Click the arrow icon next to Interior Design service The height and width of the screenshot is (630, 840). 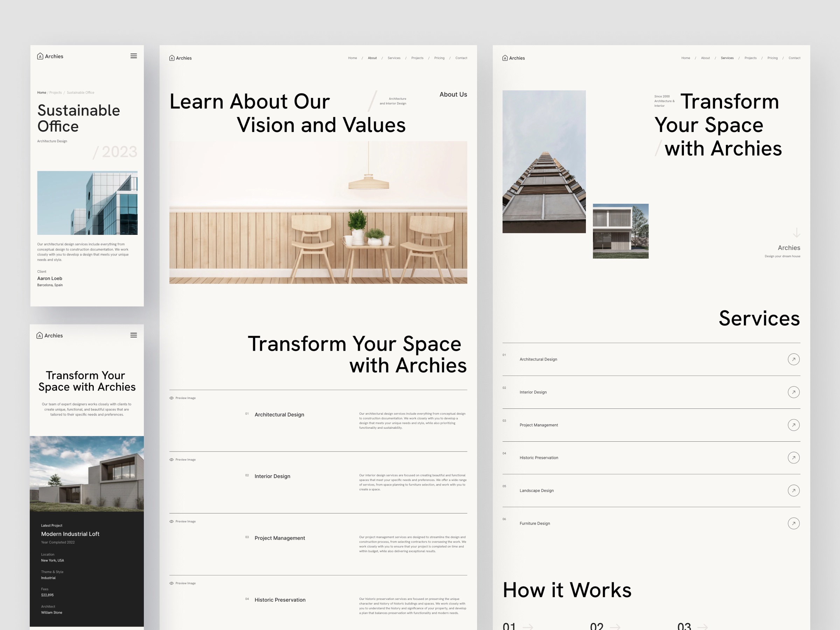793,392
